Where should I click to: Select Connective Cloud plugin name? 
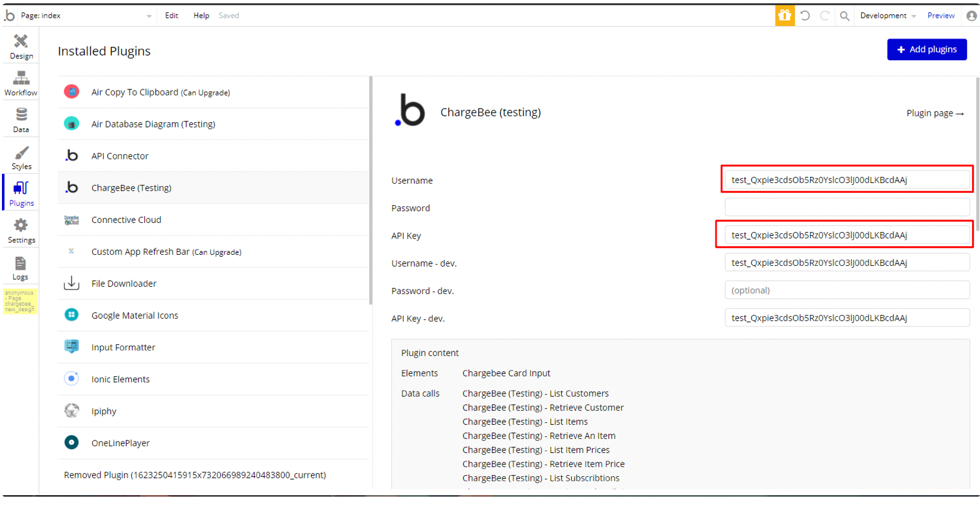coord(126,220)
